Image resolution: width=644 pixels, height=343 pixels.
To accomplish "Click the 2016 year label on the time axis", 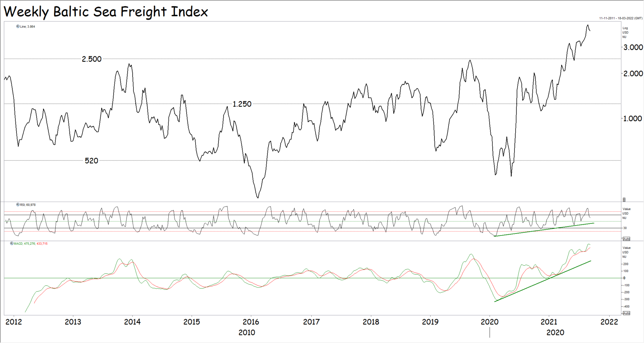I will pos(251,322).
